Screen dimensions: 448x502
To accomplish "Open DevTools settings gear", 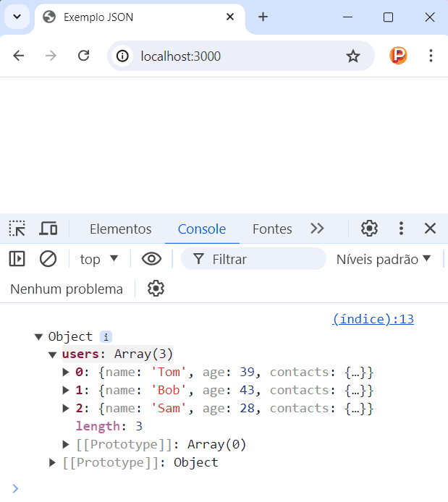I will pos(369,229).
